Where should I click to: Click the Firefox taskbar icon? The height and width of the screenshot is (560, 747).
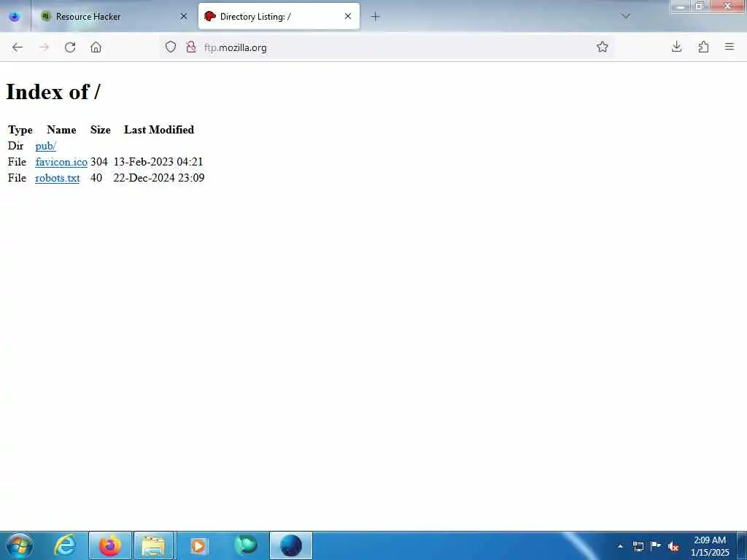click(110, 545)
